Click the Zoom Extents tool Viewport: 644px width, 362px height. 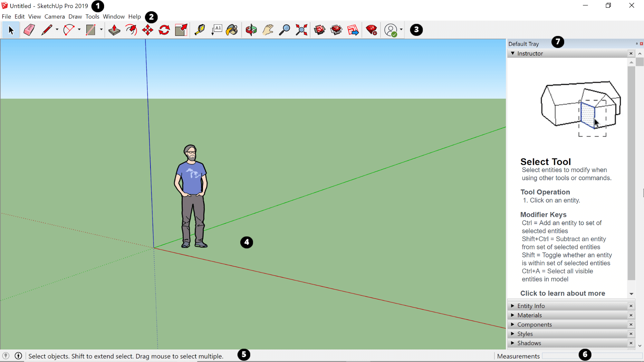click(302, 30)
